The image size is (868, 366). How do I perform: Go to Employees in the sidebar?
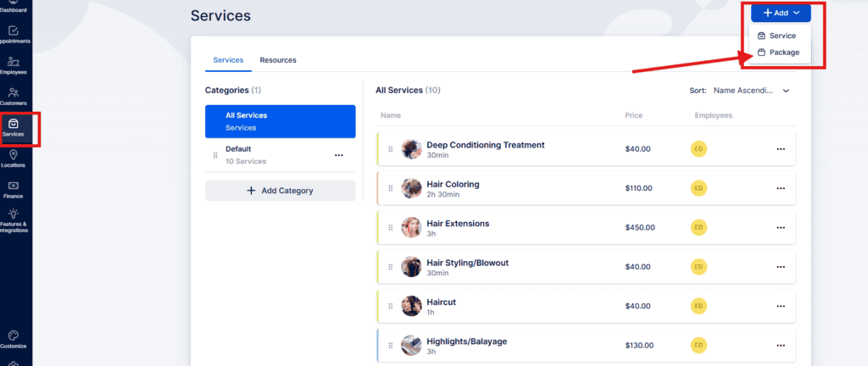(x=14, y=66)
